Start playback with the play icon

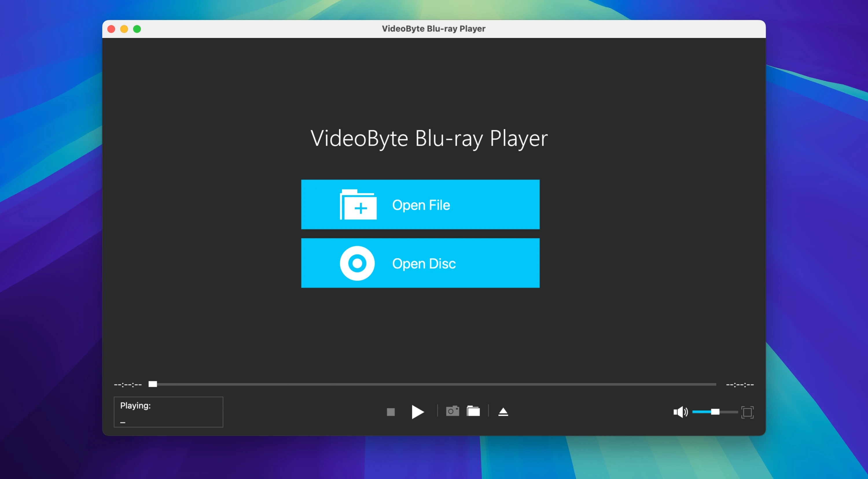click(418, 412)
